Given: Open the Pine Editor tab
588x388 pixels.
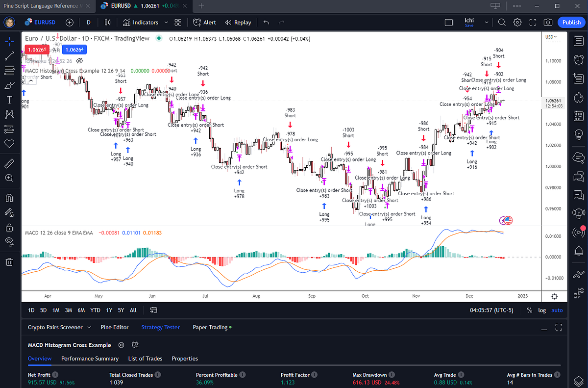Looking at the screenshot, I should (x=115, y=327).
